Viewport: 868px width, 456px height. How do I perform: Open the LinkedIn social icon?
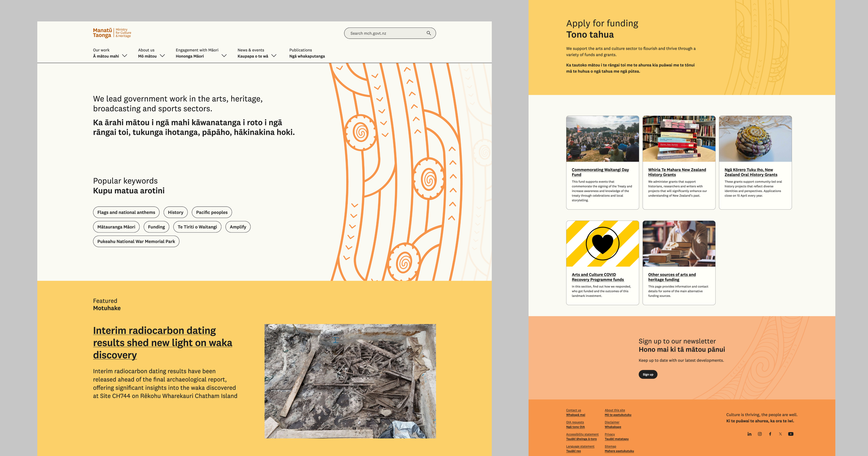749,434
